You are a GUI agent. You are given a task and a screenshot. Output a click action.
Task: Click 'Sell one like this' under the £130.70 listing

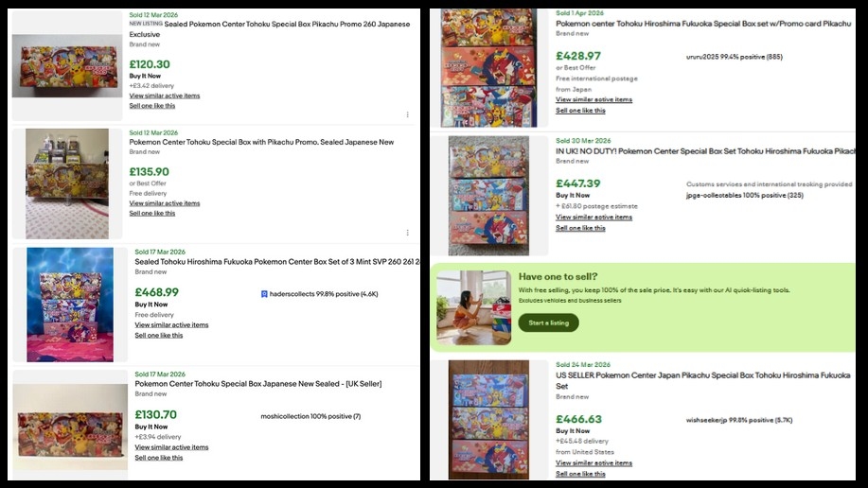click(159, 458)
